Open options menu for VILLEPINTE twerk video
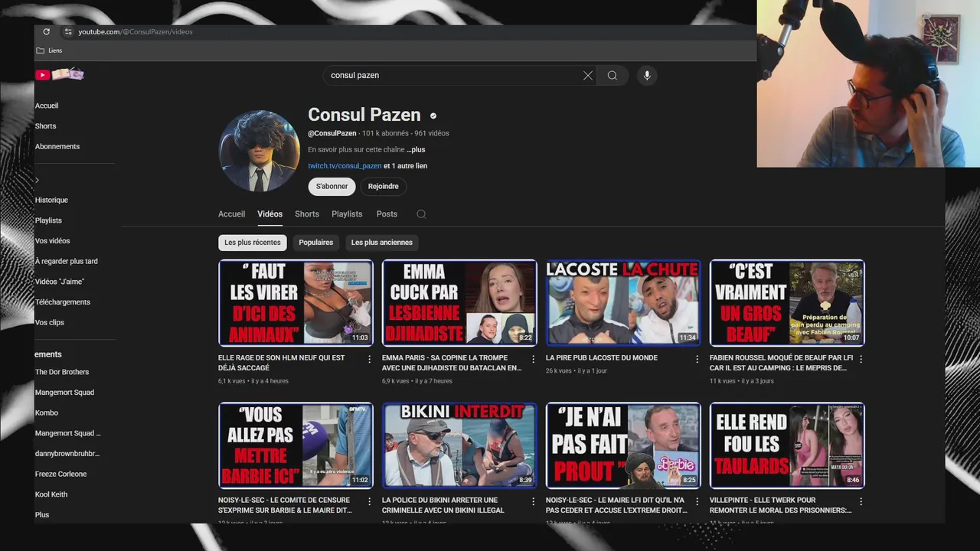This screenshot has height=551, width=980. [x=861, y=501]
